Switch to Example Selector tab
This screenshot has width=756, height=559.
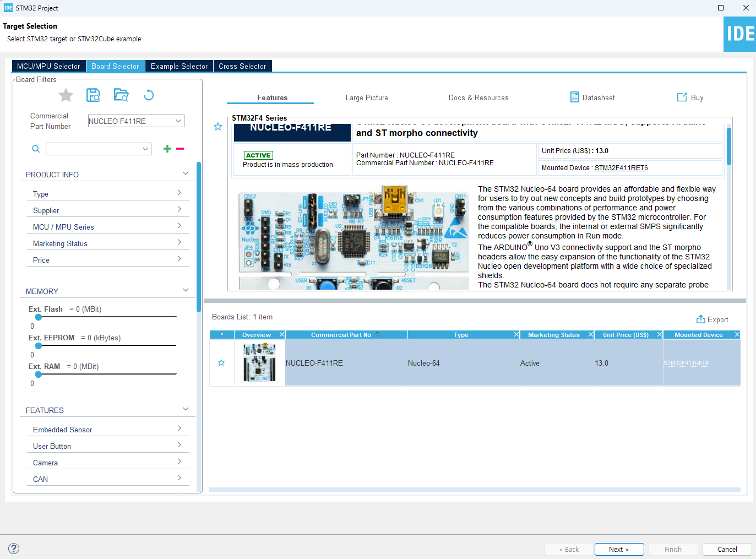click(x=179, y=66)
